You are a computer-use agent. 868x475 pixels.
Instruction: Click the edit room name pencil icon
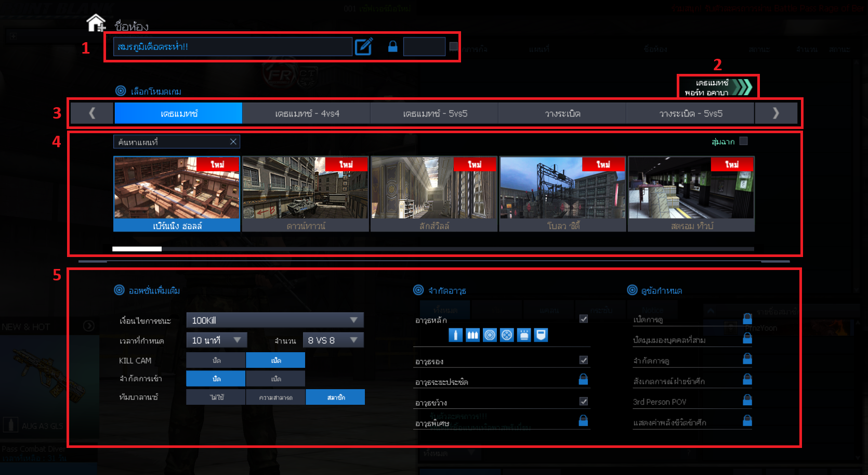tap(364, 46)
